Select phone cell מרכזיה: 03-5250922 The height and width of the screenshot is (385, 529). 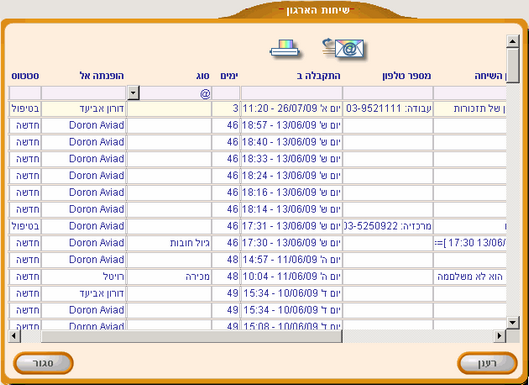pos(388,226)
